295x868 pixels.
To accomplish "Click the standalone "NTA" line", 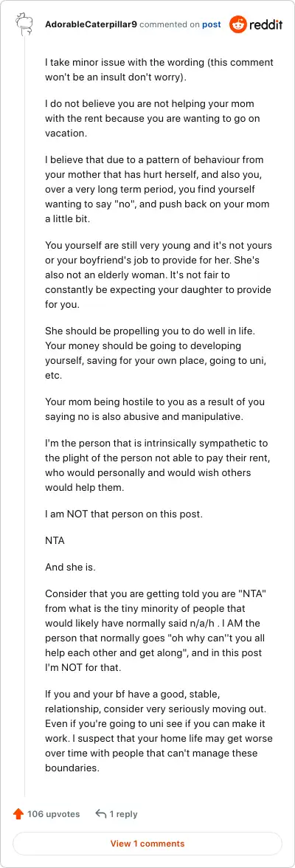I will (55, 540).
